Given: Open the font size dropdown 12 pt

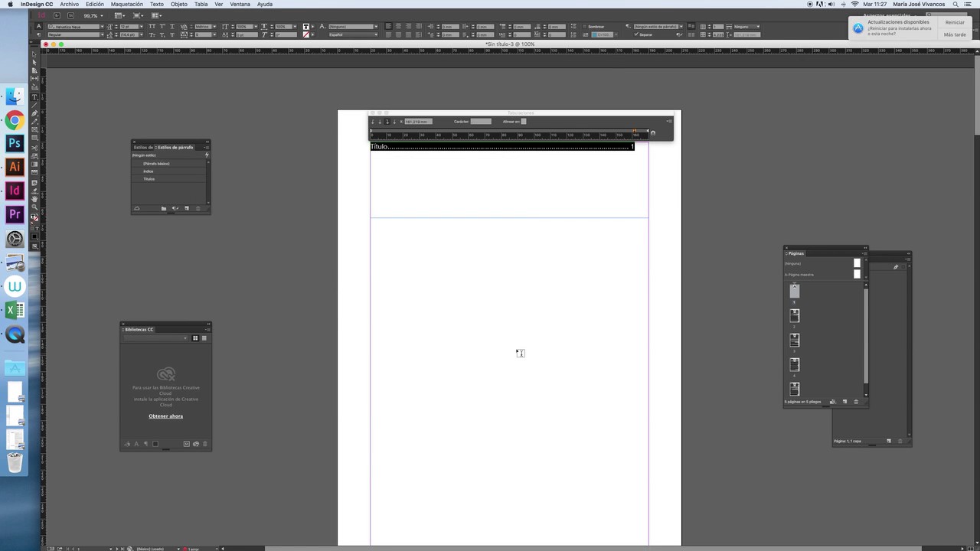Looking at the screenshot, I should [x=143, y=27].
